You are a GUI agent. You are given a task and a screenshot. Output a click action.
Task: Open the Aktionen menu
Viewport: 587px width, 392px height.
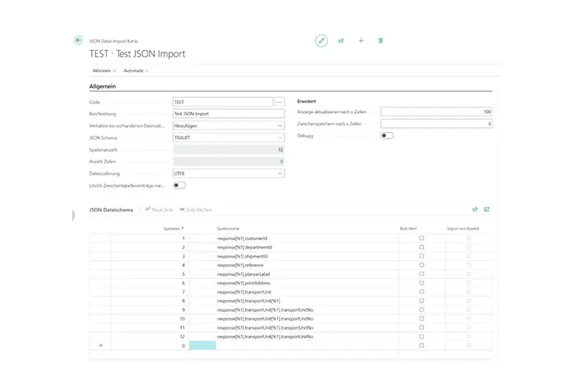104,71
